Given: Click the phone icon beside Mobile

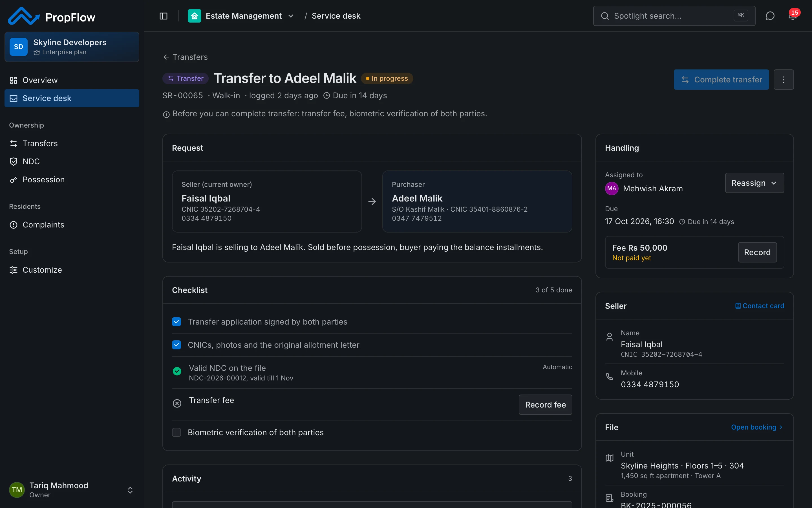Looking at the screenshot, I should pos(609,377).
